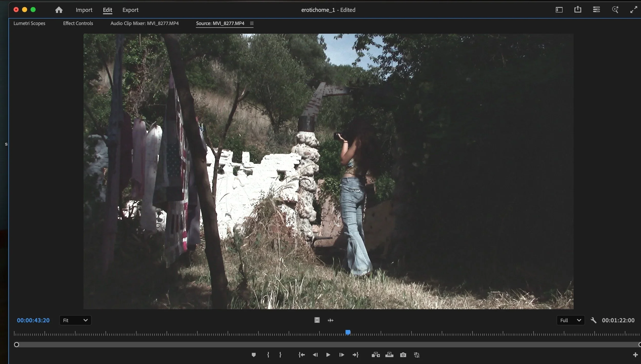Click the Add Marker icon
Viewport: 641px width, 364px height.
point(254,355)
